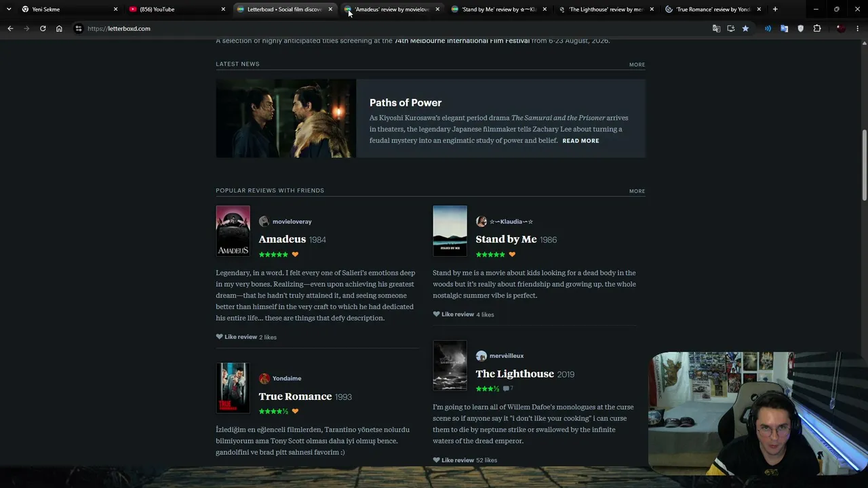Click the install app icon in address bar

[x=730, y=28]
